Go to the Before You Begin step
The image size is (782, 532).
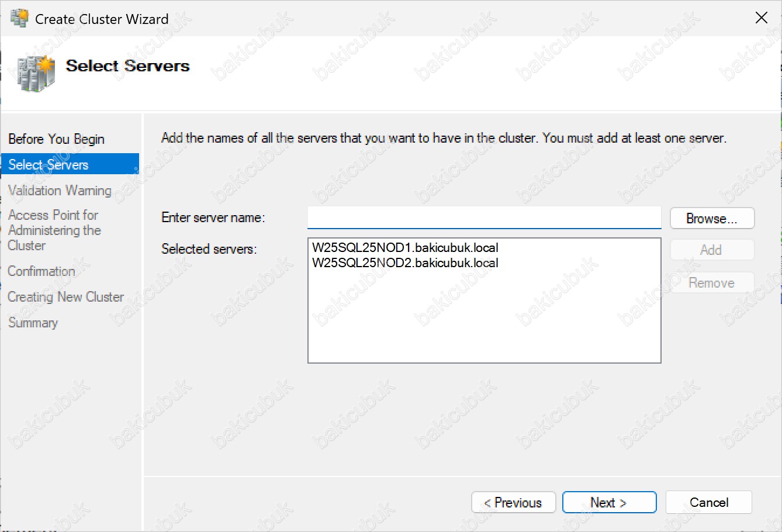pyautogui.click(x=56, y=139)
